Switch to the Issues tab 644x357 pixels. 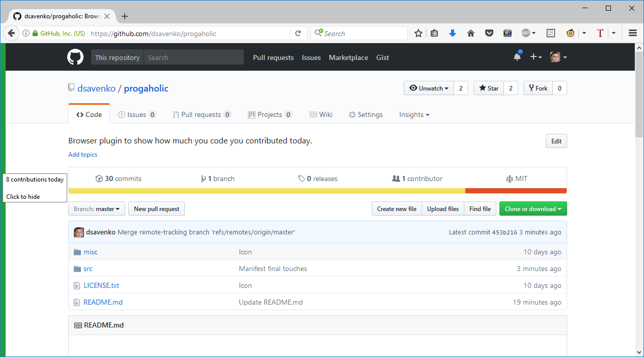coord(137,115)
